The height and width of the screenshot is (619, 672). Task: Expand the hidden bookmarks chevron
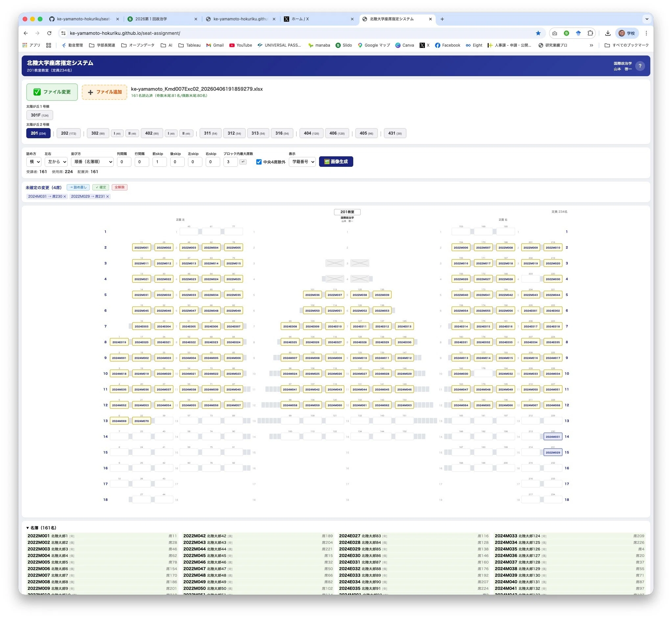pyautogui.click(x=591, y=45)
